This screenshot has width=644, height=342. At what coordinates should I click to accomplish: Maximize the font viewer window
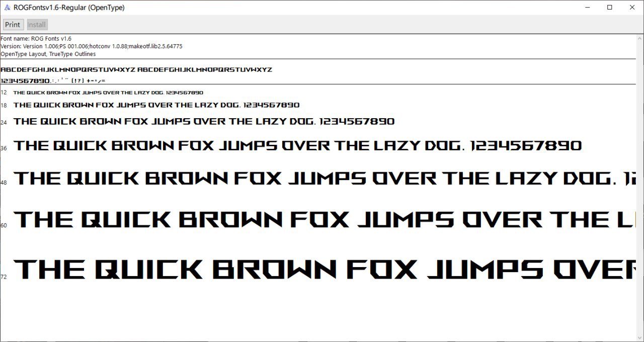tap(609, 8)
